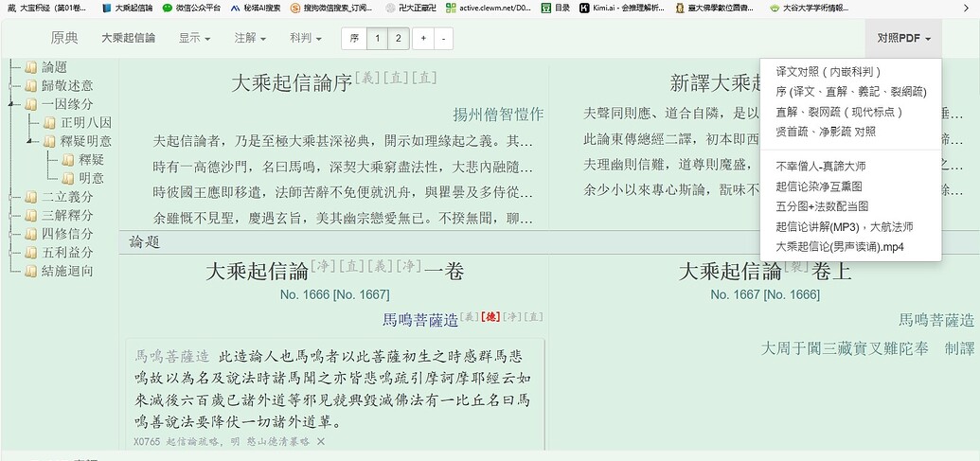The width and height of the screenshot is (980, 461).
Task: Click the folder icon beside 明意
Action: click(67, 179)
